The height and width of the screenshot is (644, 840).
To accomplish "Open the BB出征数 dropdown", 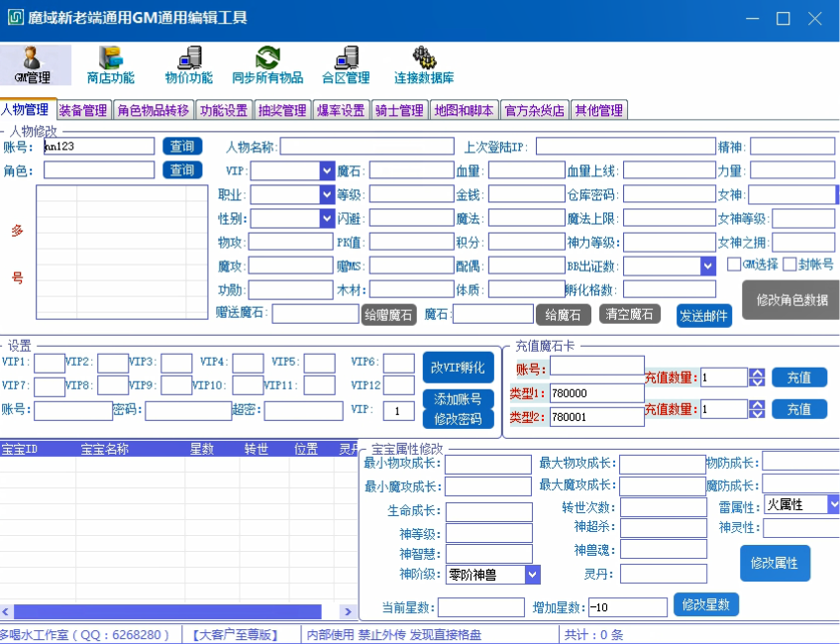I will tap(708, 266).
